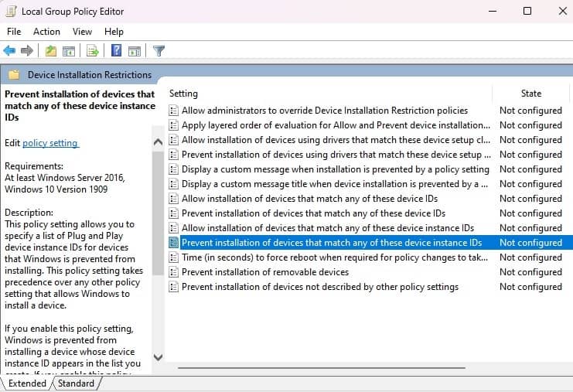Click icon beside Allow installation using drivers setup classes
573x392 pixels.
tap(173, 140)
